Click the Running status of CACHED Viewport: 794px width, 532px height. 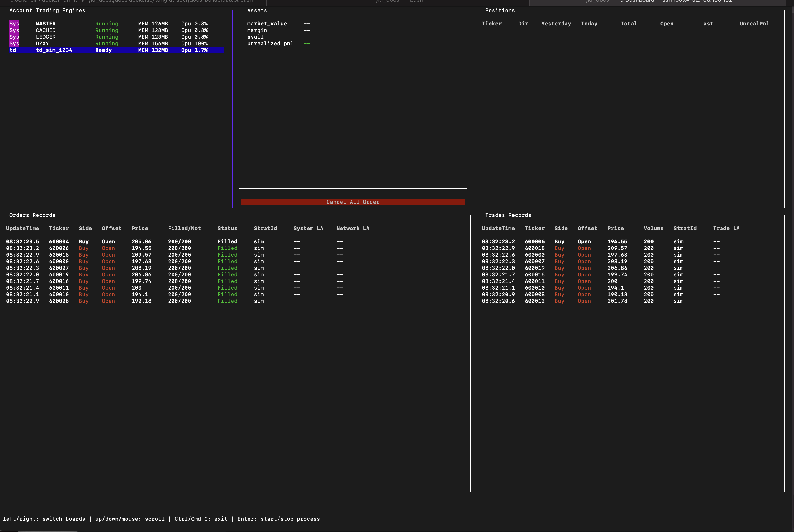107,30
